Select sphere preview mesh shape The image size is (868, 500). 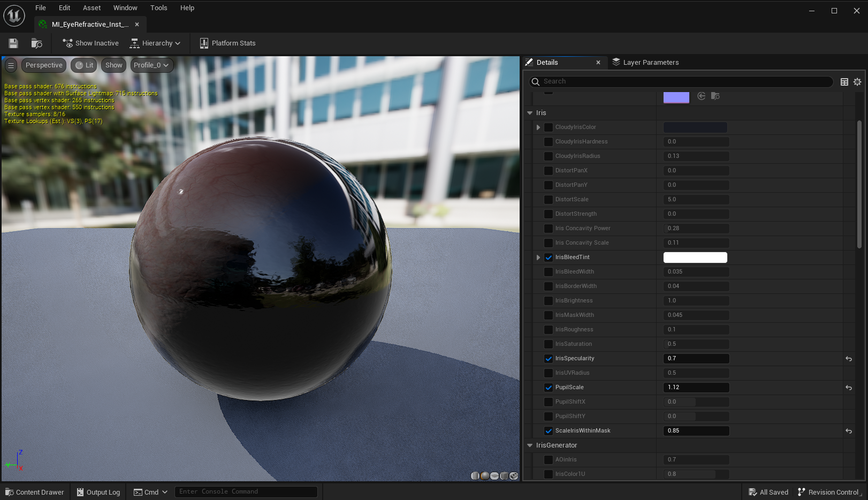pyautogui.click(x=484, y=475)
